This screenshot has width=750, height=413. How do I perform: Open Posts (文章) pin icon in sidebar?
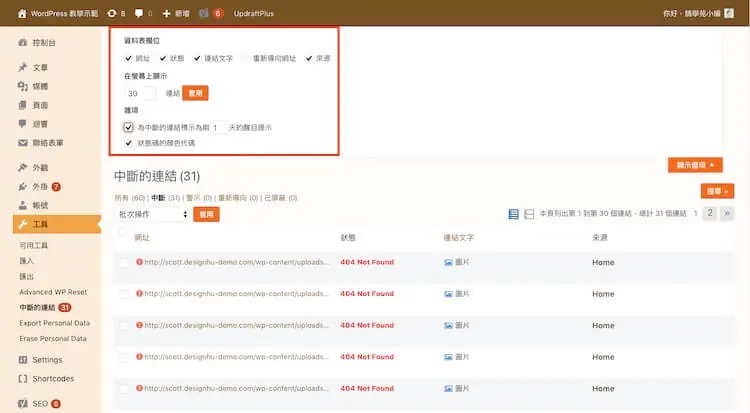pyautogui.click(x=22, y=67)
